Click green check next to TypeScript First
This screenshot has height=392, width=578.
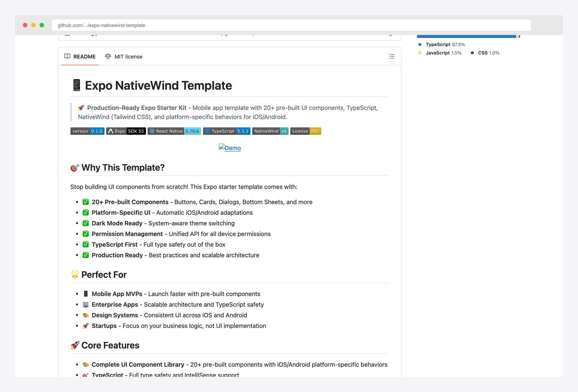pyautogui.click(x=86, y=244)
